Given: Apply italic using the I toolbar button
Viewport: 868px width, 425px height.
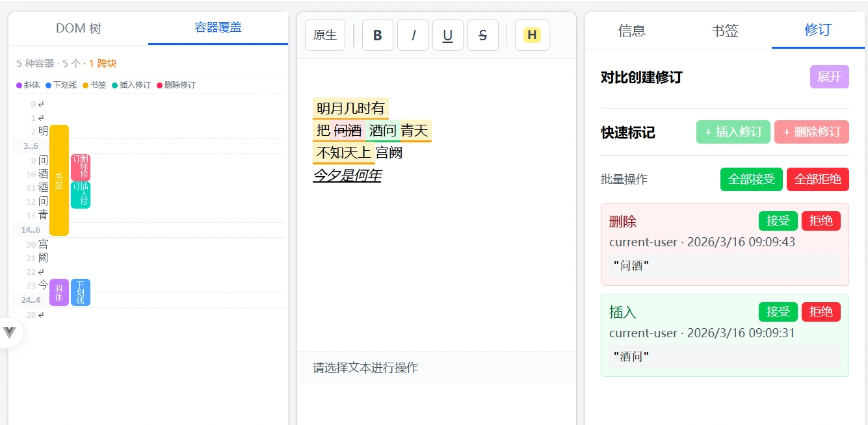Looking at the screenshot, I should pos(413,35).
